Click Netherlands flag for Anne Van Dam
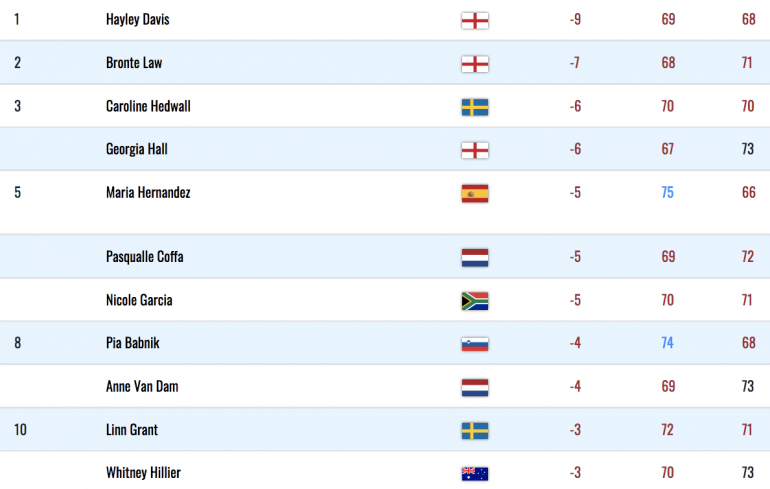Viewport: 770px width, 489px height. point(475,387)
